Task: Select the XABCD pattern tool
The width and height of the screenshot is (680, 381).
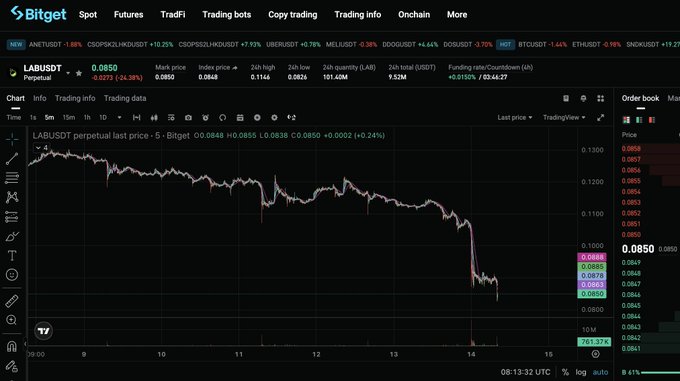Action: pyautogui.click(x=12, y=197)
